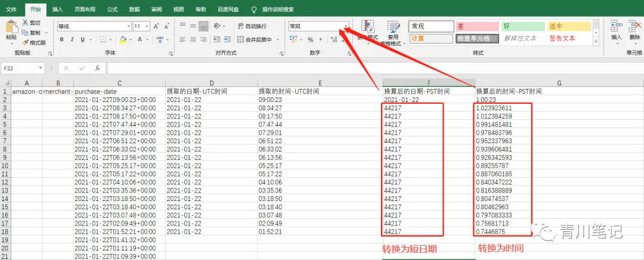Click the increase font size icon

click(156, 26)
